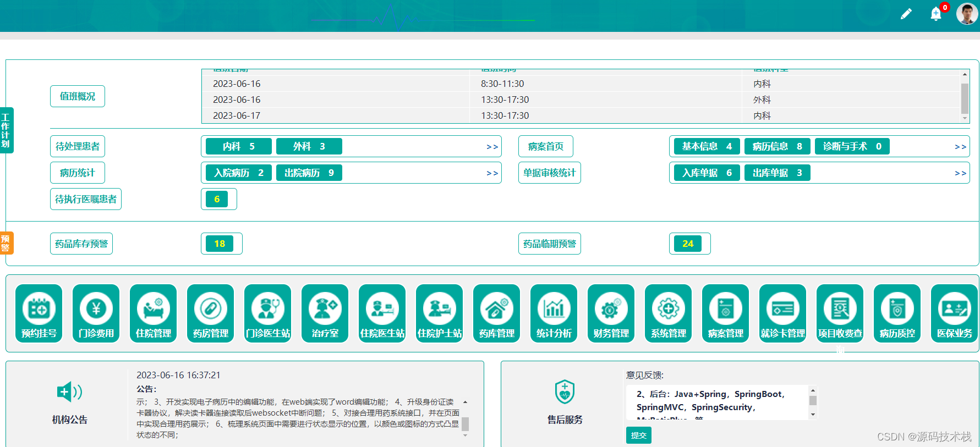Click the 单据审核统计 button
The height and width of the screenshot is (447, 980).
550,173
